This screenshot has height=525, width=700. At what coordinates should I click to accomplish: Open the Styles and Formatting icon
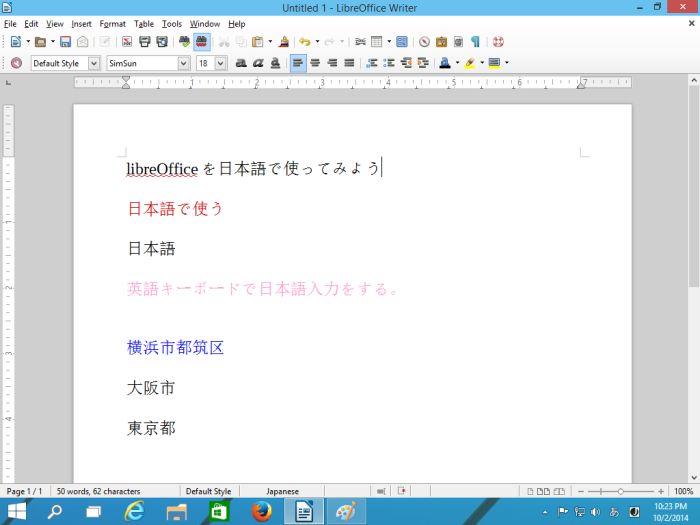16,63
